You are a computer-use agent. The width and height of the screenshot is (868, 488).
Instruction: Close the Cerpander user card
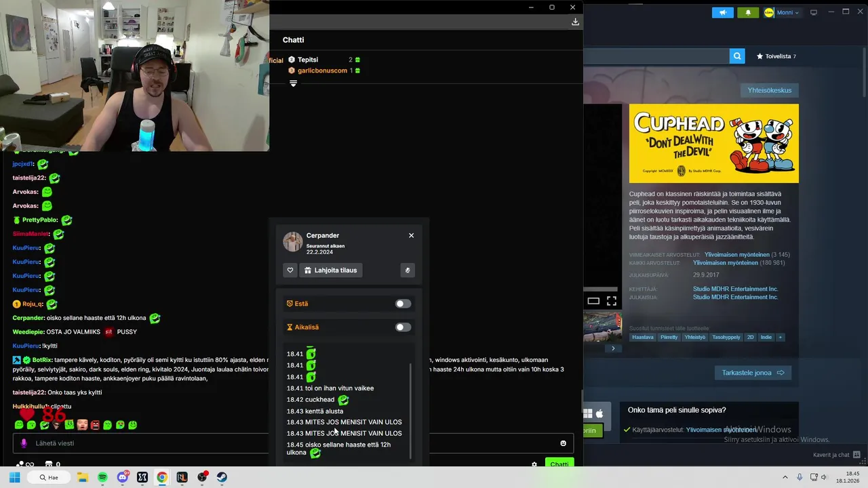click(x=411, y=235)
